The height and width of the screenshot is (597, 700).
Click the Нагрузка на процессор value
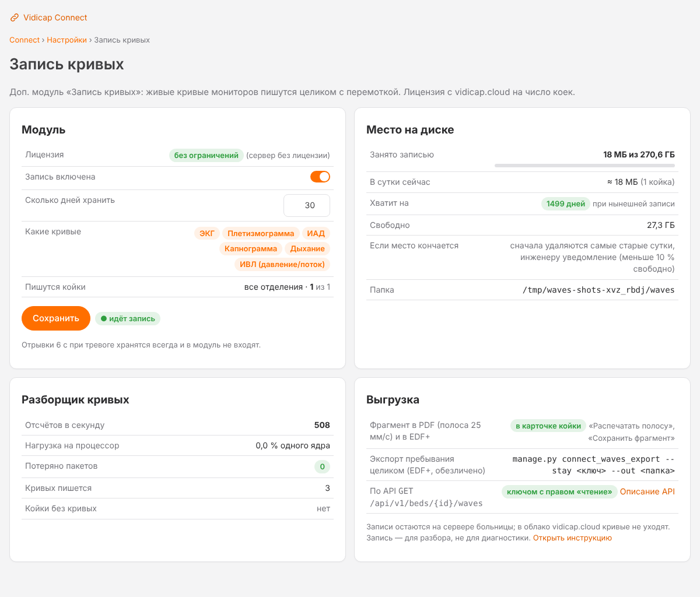[293, 446]
